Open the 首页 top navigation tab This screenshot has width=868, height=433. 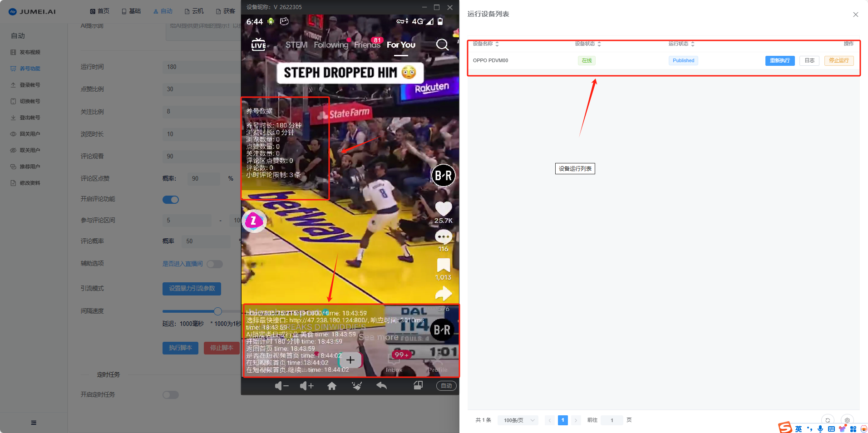click(x=100, y=11)
